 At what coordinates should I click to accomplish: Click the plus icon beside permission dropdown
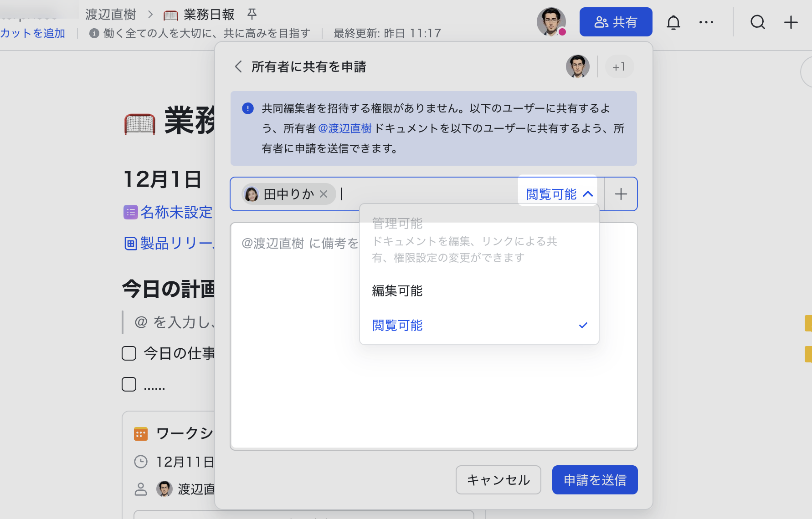point(621,194)
